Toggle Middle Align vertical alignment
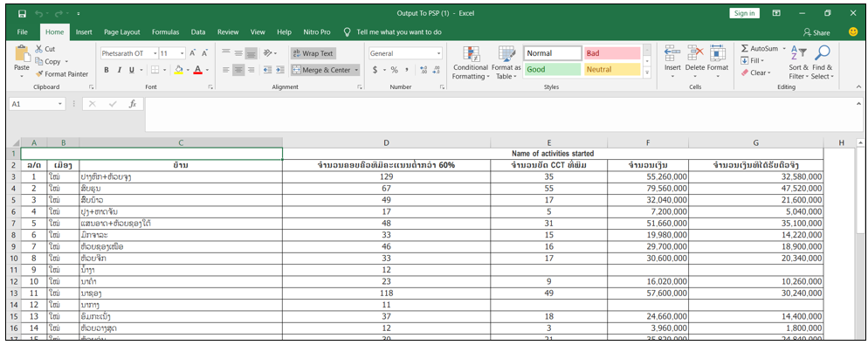The height and width of the screenshot is (345, 868). coord(238,53)
